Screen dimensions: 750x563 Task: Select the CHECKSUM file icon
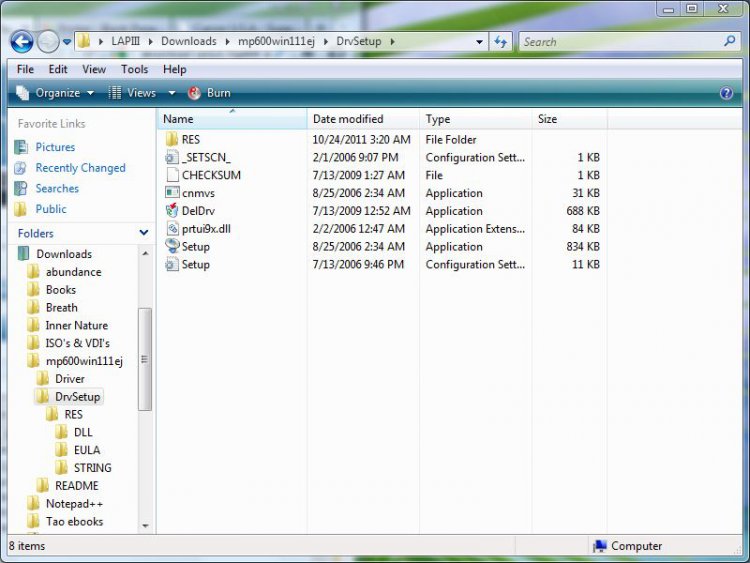click(172, 175)
